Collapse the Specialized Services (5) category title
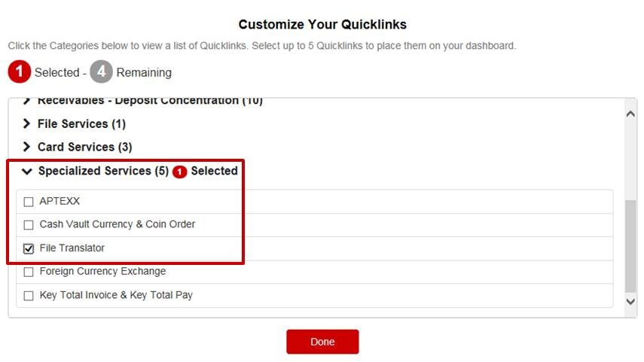 pyautogui.click(x=104, y=171)
